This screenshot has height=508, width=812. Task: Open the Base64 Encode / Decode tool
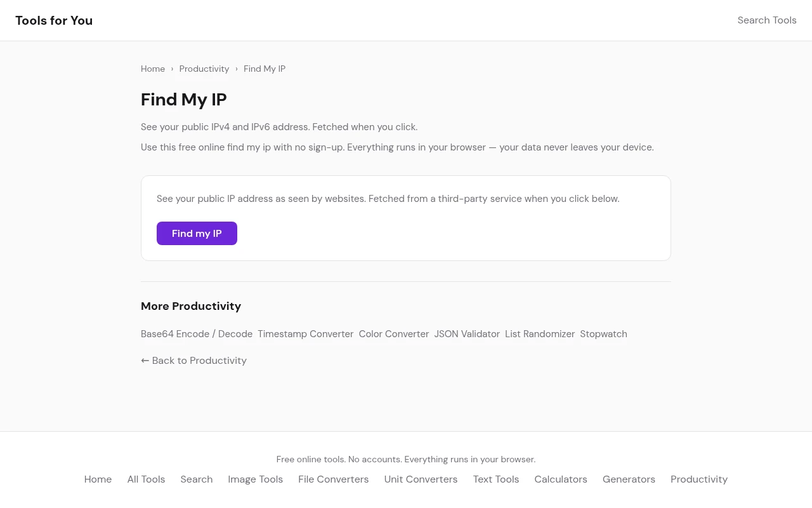coord(197,334)
